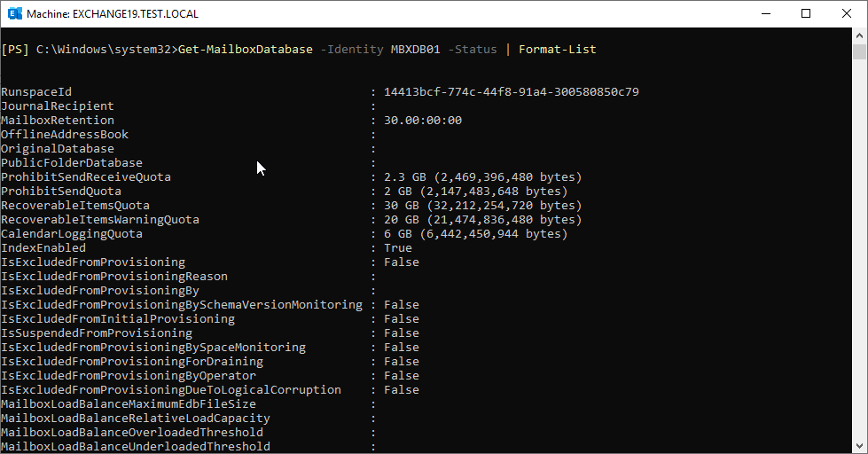Click the window title Machine: EXCHANGE19.TEST.LOCAL
The height and width of the screenshot is (454, 868).
tap(113, 14)
